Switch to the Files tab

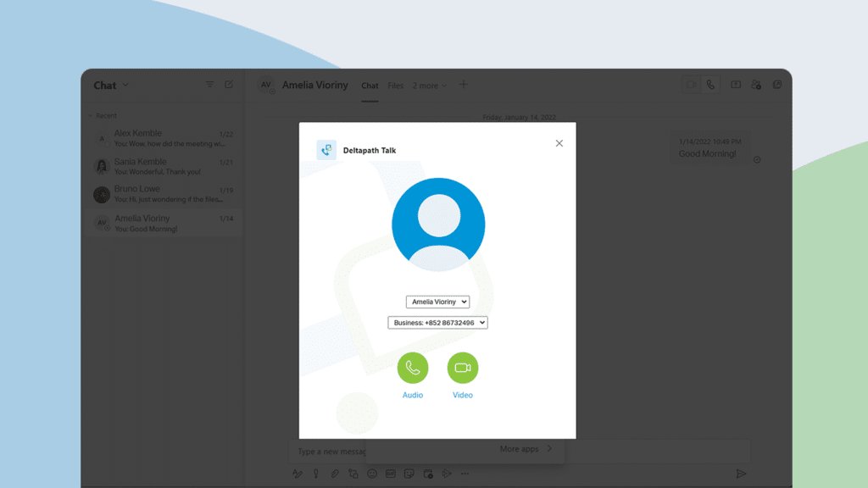point(395,86)
